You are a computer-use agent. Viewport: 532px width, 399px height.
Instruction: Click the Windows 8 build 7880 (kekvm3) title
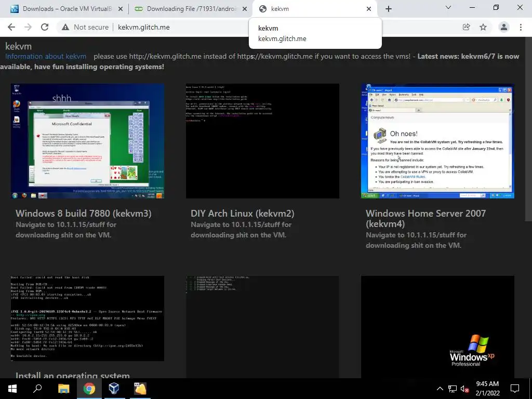tap(84, 214)
